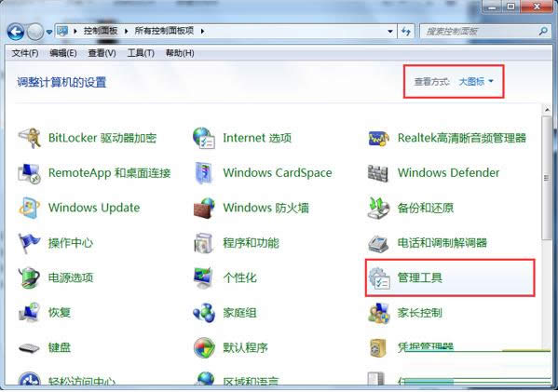Click the 恢复 label
The image size is (558, 392).
(x=60, y=313)
